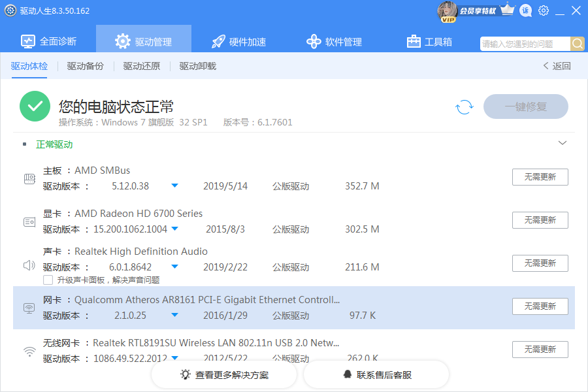The width and height of the screenshot is (588, 392).
Task: Click the problem search input field
Action: click(x=525, y=44)
